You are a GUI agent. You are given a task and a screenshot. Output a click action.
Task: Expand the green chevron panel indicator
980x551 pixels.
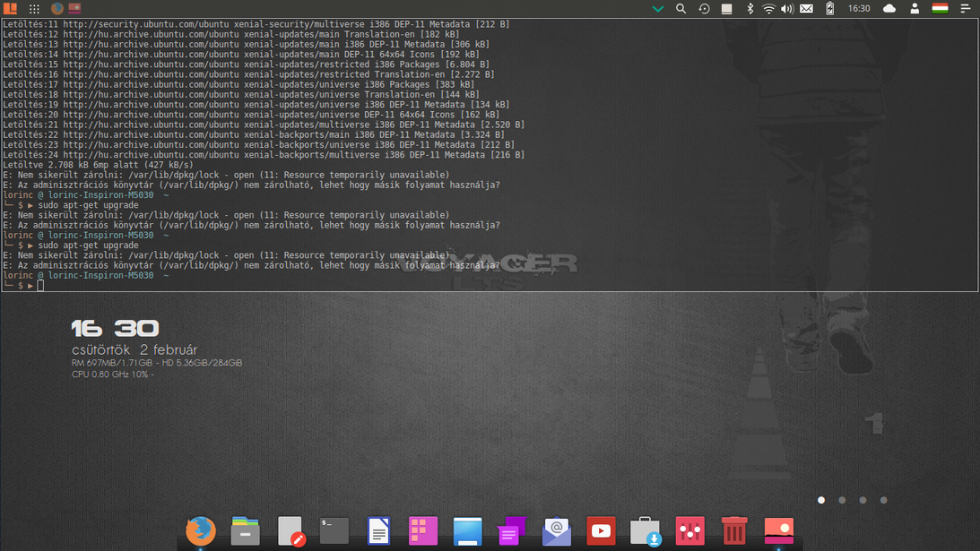tap(657, 9)
